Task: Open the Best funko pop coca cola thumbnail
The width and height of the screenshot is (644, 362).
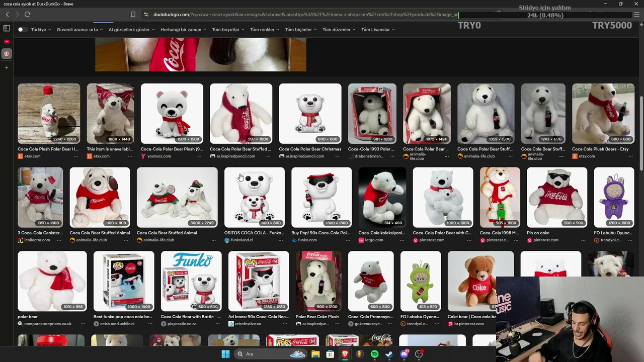Action: coord(124,282)
